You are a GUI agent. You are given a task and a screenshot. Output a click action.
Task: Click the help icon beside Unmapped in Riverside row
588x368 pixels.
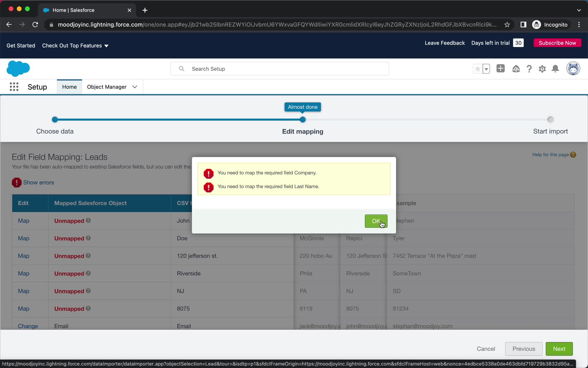tap(88, 273)
